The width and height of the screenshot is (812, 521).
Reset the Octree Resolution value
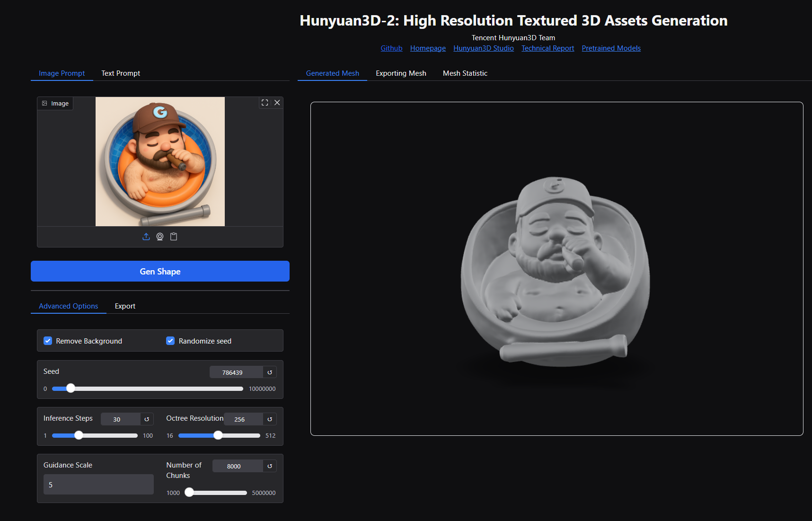point(270,419)
